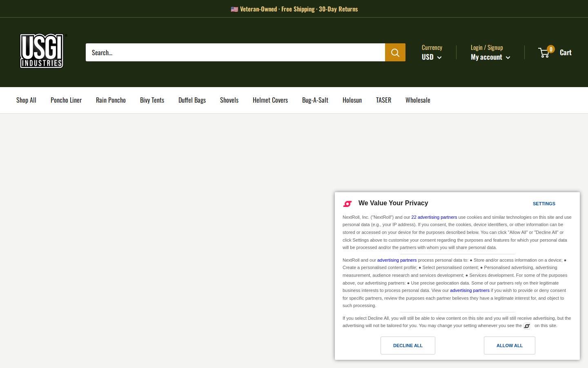Click the small NextRoll icon in footer text

pos(527,326)
